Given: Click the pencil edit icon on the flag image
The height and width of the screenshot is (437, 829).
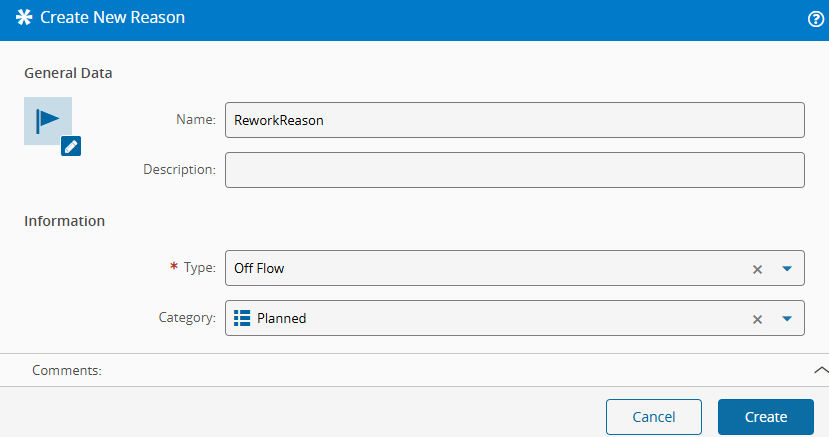Looking at the screenshot, I should (x=71, y=146).
